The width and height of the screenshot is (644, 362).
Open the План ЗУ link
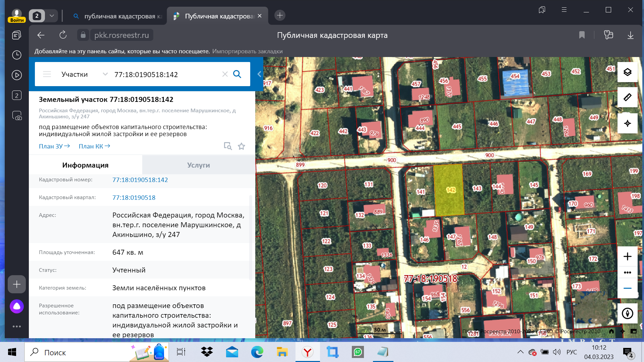point(54,146)
